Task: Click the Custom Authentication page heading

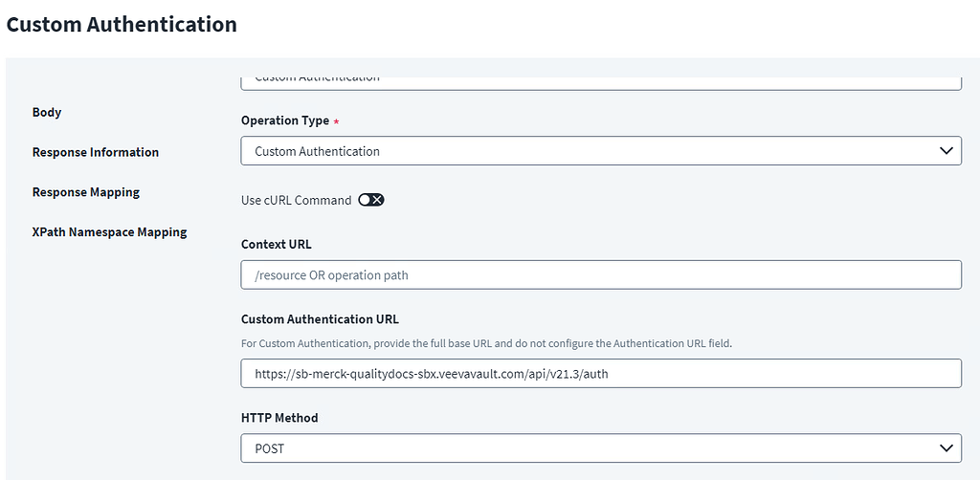Action: [x=122, y=25]
